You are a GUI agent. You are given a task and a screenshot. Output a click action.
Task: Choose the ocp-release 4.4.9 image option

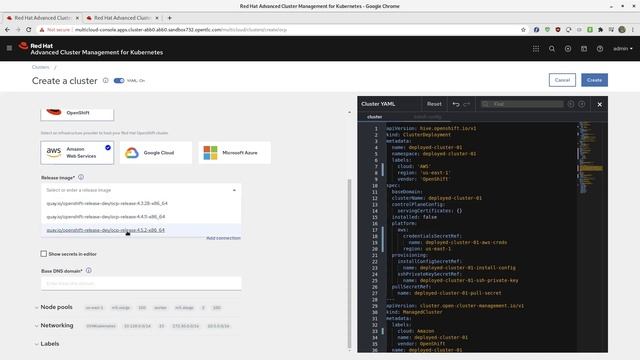[141, 217]
